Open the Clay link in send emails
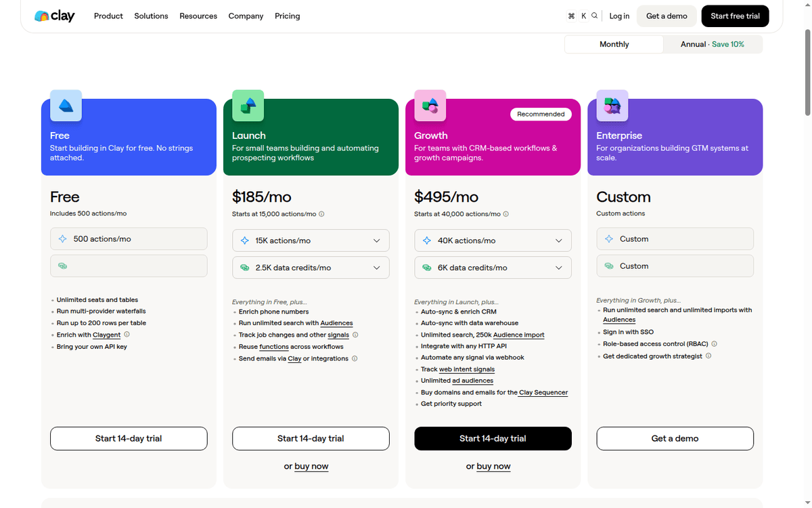This screenshot has height=508, width=812. [294, 358]
